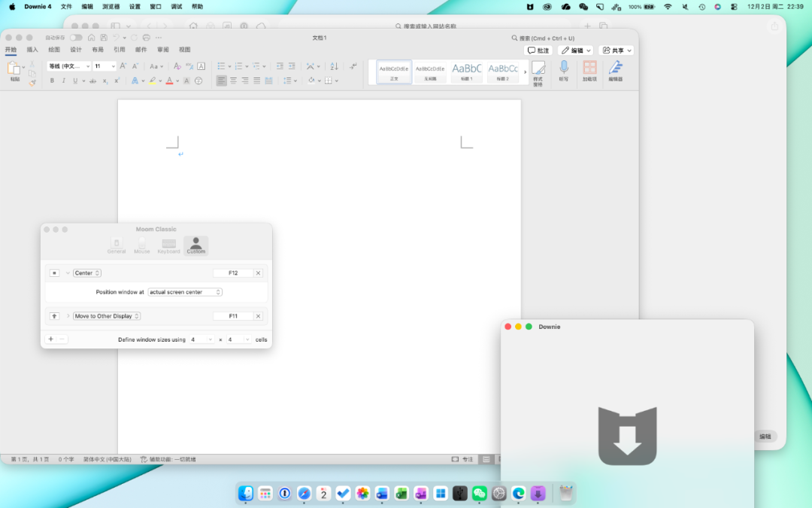Toggle italic formatting in Word ribbon

[63, 81]
